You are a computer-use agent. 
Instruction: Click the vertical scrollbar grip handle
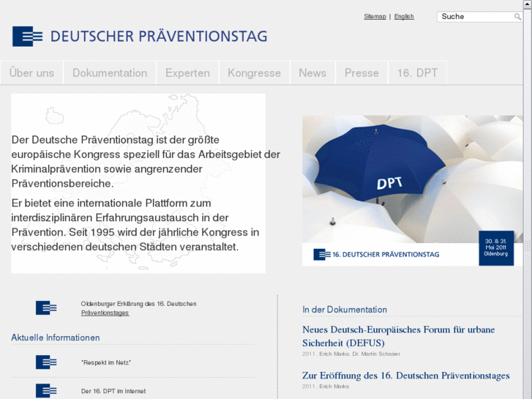click(x=528, y=245)
